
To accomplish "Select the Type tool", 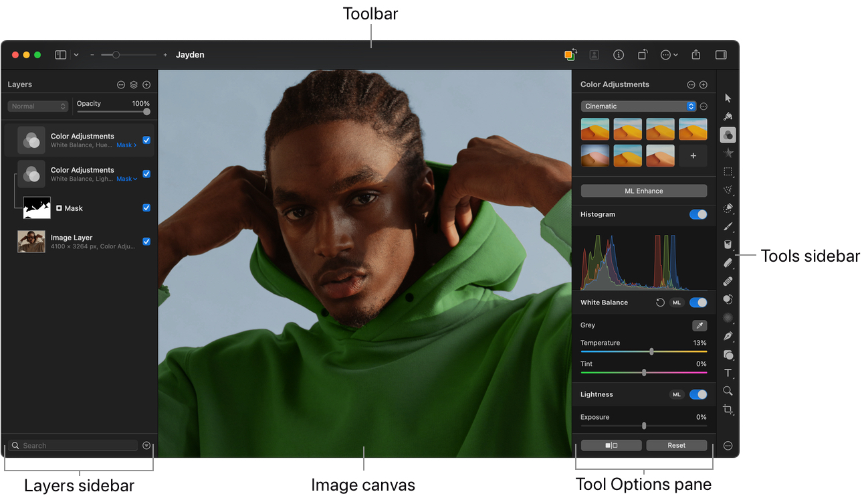I will tap(728, 373).
